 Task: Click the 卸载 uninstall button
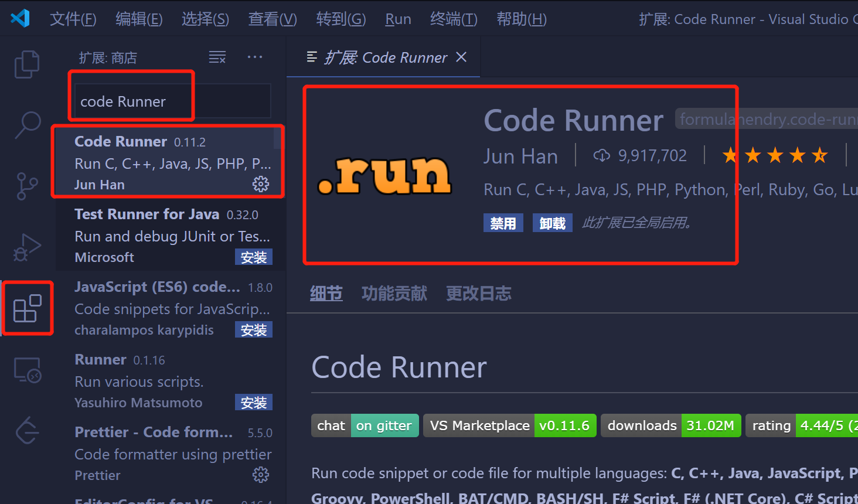(553, 223)
